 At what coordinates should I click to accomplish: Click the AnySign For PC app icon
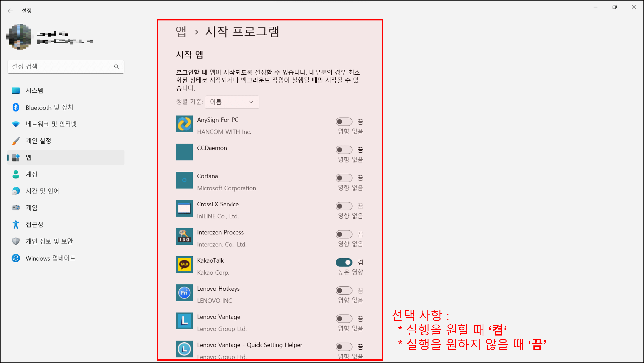pos(184,124)
